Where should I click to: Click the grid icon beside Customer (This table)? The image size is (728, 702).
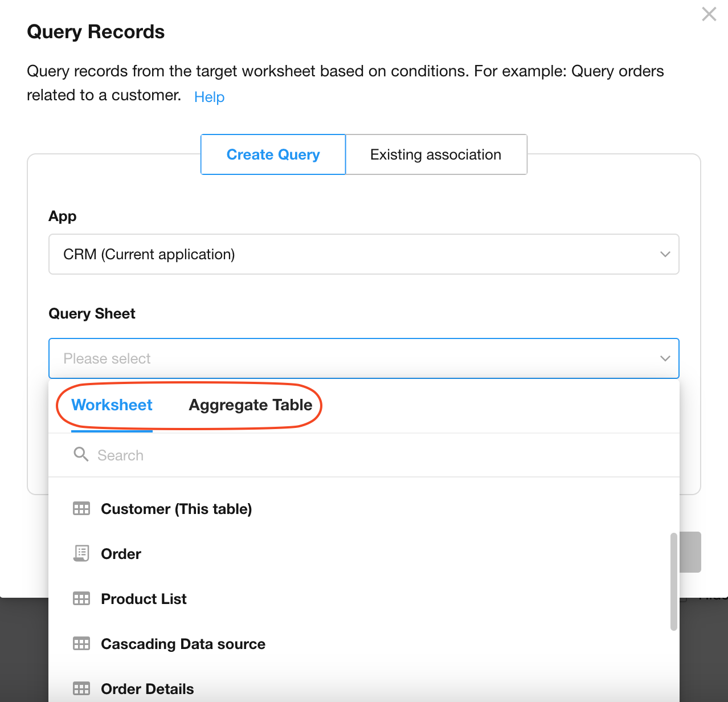pyautogui.click(x=81, y=509)
